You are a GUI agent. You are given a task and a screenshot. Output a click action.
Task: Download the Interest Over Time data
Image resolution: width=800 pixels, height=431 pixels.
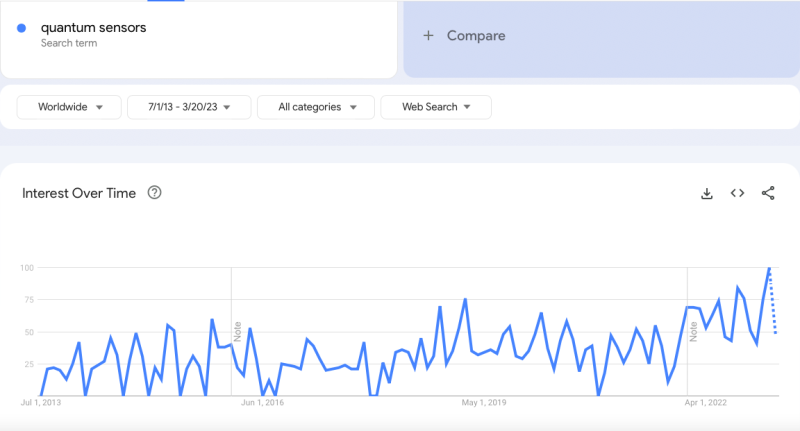pos(706,193)
